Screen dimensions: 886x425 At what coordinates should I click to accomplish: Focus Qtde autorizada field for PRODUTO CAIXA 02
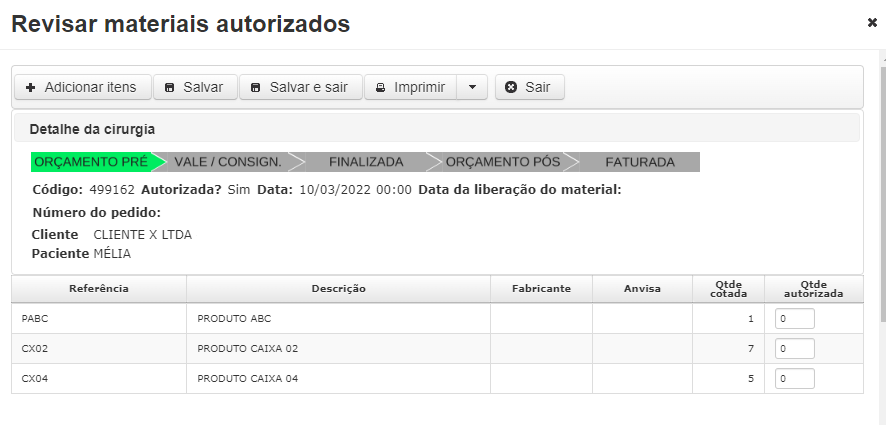[794, 349]
